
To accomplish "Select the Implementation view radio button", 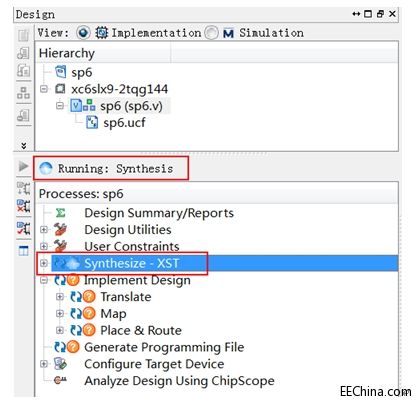I will tap(83, 33).
